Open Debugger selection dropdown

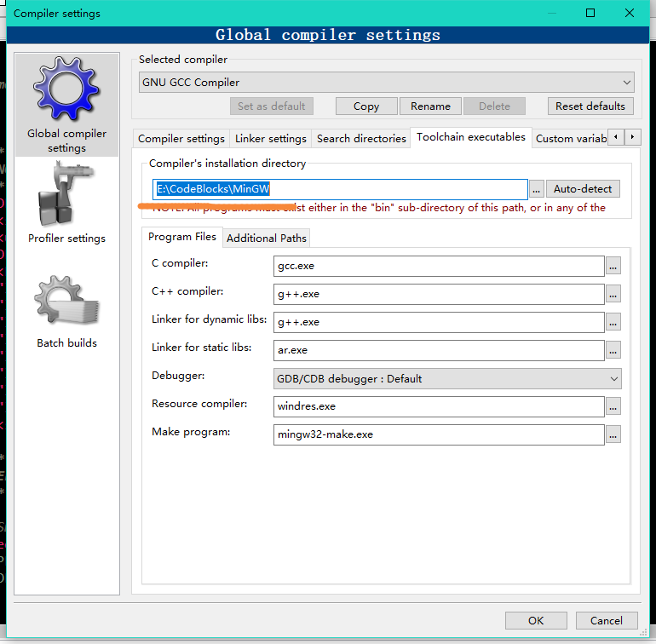tap(447, 379)
